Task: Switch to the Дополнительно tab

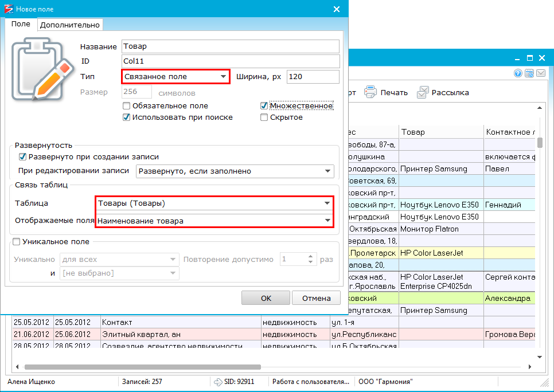Action: 70,25
